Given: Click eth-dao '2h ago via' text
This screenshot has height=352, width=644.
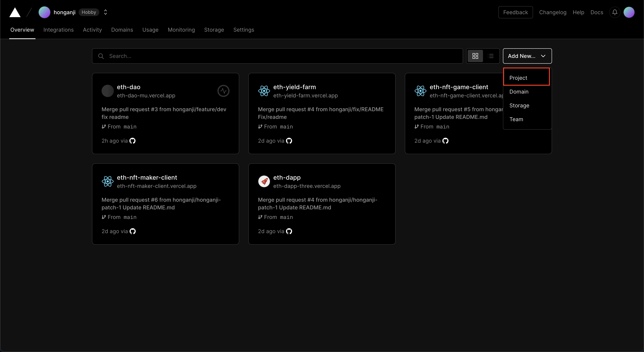Looking at the screenshot, I should 114,141.
